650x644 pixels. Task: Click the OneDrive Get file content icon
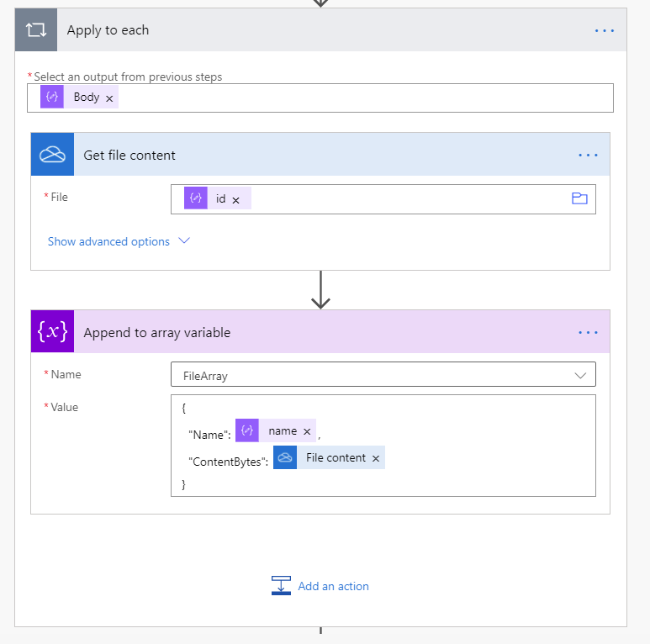point(52,155)
